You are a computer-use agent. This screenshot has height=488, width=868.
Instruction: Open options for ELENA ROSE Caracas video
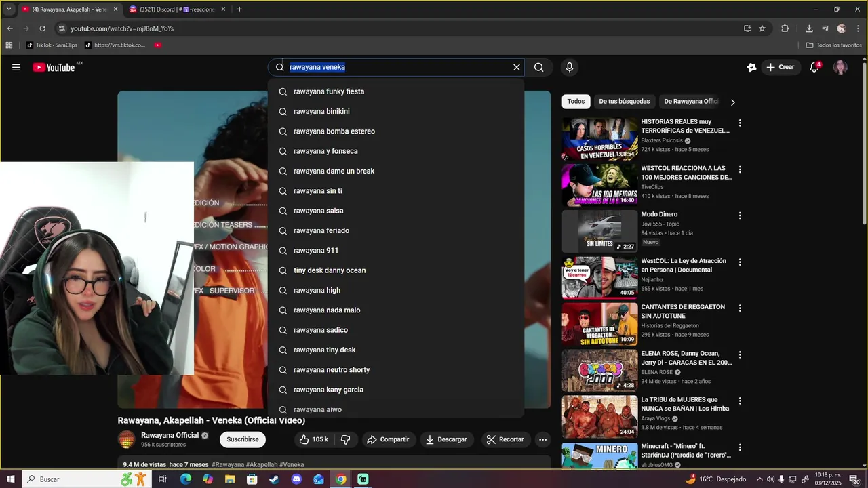coord(740,355)
